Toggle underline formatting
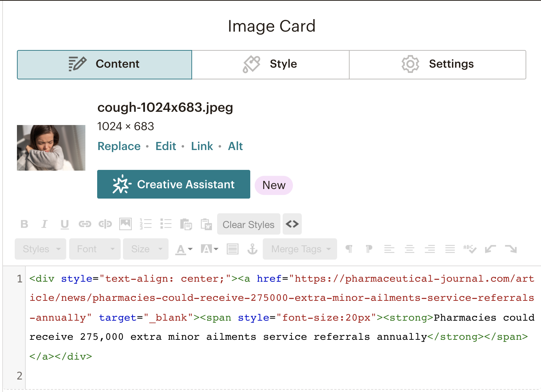541x392 pixels. [x=65, y=224]
